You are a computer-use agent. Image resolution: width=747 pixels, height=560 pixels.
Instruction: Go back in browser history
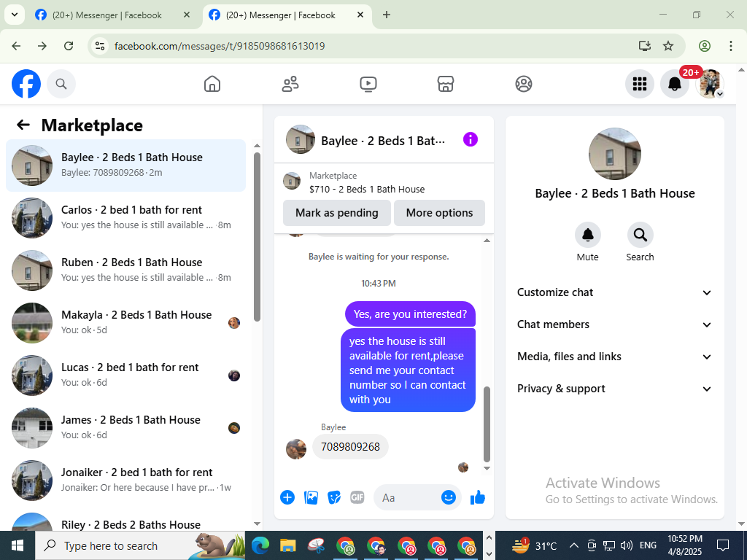tap(16, 46)
